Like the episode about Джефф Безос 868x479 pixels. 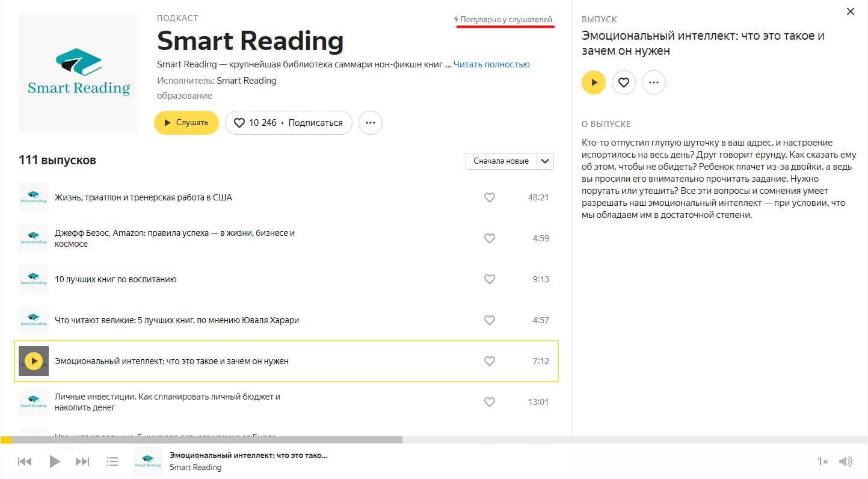tap(490, 238)
